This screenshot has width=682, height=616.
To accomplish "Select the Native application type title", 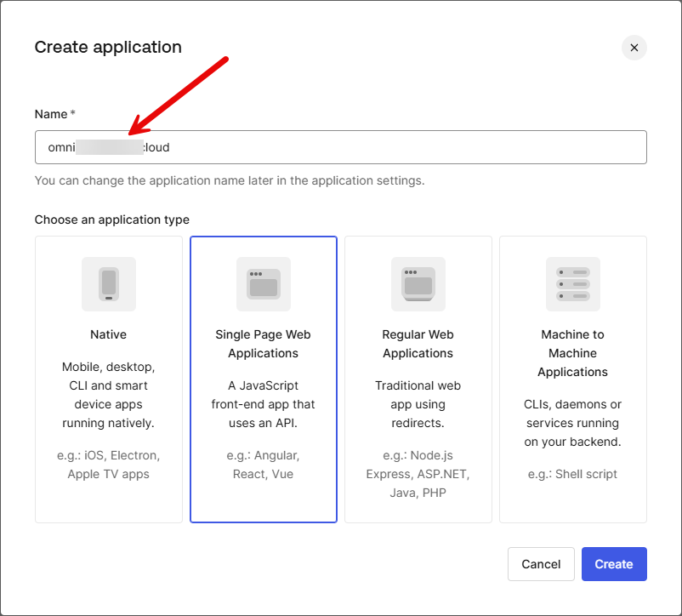I will click(x=109, y=334).
